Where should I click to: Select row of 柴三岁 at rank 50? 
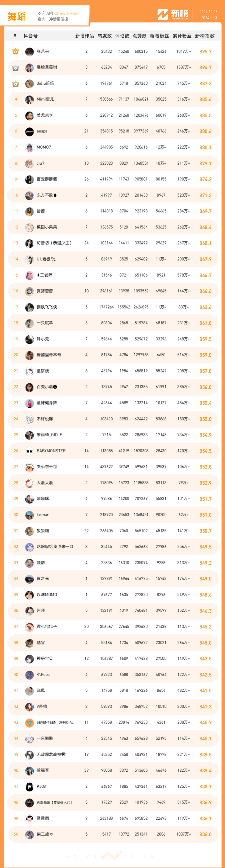coord(113,834)
